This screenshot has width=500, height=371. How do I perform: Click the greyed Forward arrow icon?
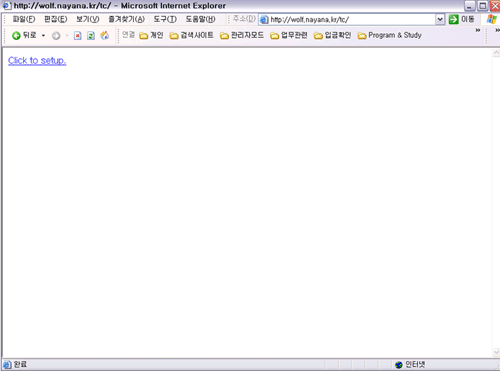[56, 36]
